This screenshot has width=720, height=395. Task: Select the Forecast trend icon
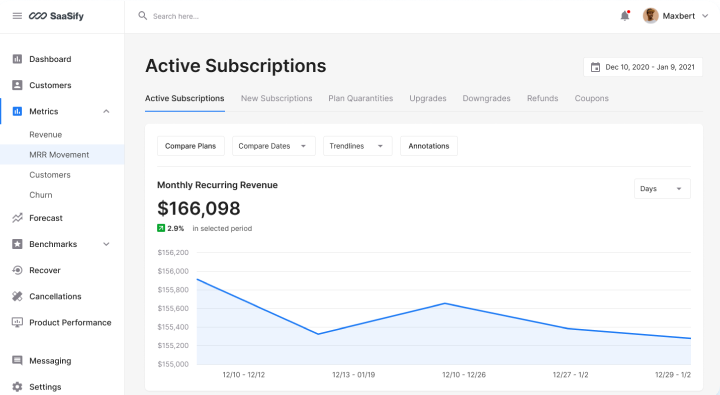(17, 218)
